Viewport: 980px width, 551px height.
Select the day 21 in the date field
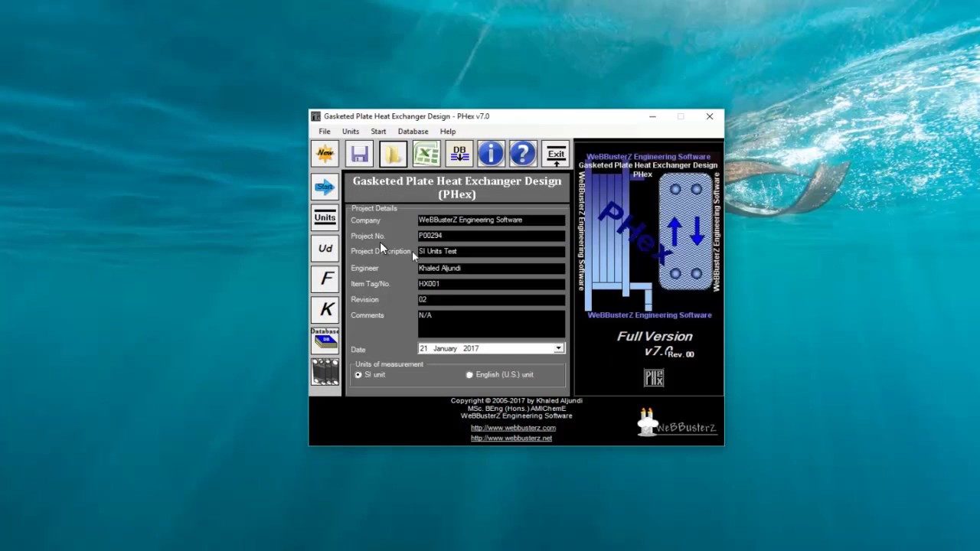coord(423,348)
